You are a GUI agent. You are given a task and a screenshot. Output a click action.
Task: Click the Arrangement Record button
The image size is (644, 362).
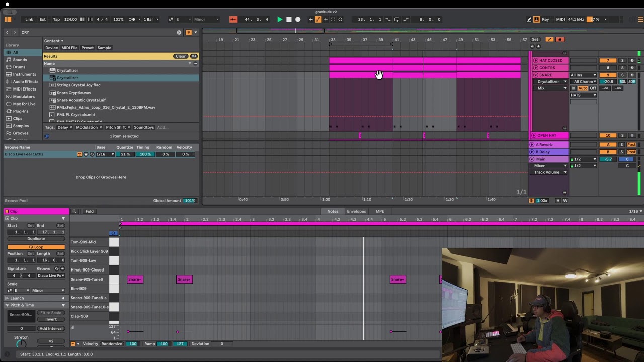[298, 19]
